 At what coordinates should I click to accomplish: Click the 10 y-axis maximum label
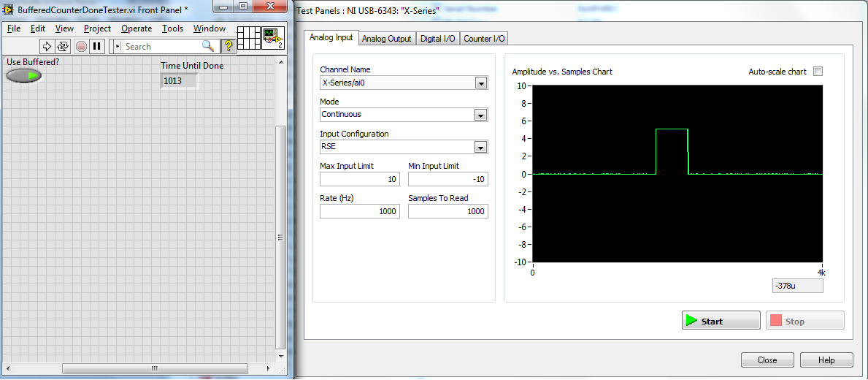pyautogui.click(x=521, y=85)
